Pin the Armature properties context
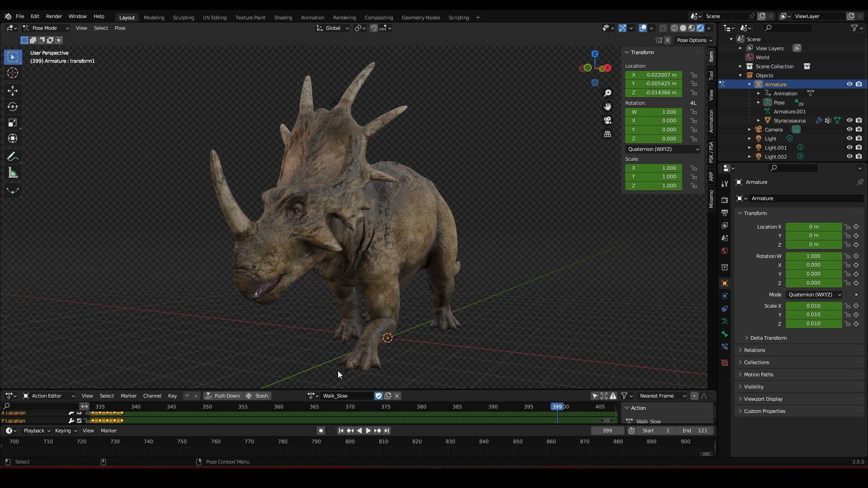The height and width of the screenshot is (488, 868). 860,182
